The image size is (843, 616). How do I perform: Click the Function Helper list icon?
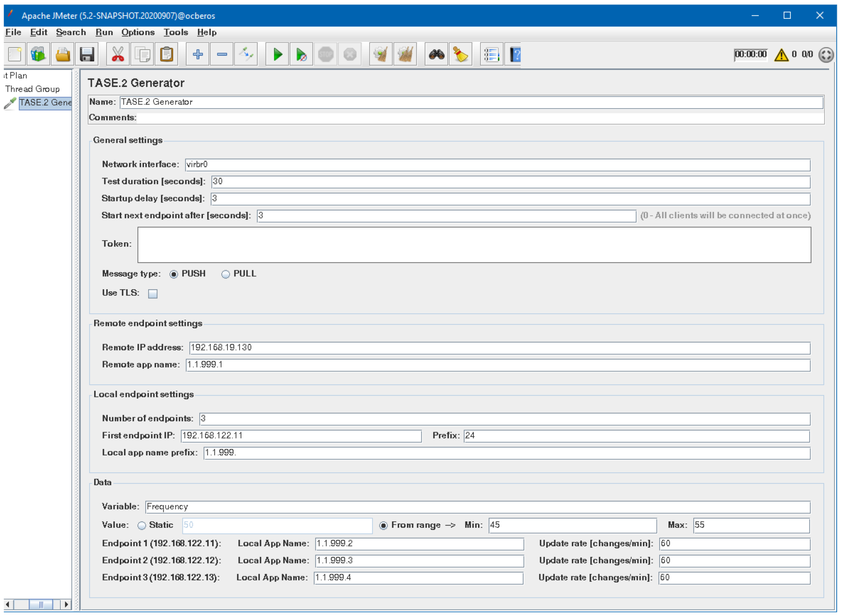tap(491, 55)
